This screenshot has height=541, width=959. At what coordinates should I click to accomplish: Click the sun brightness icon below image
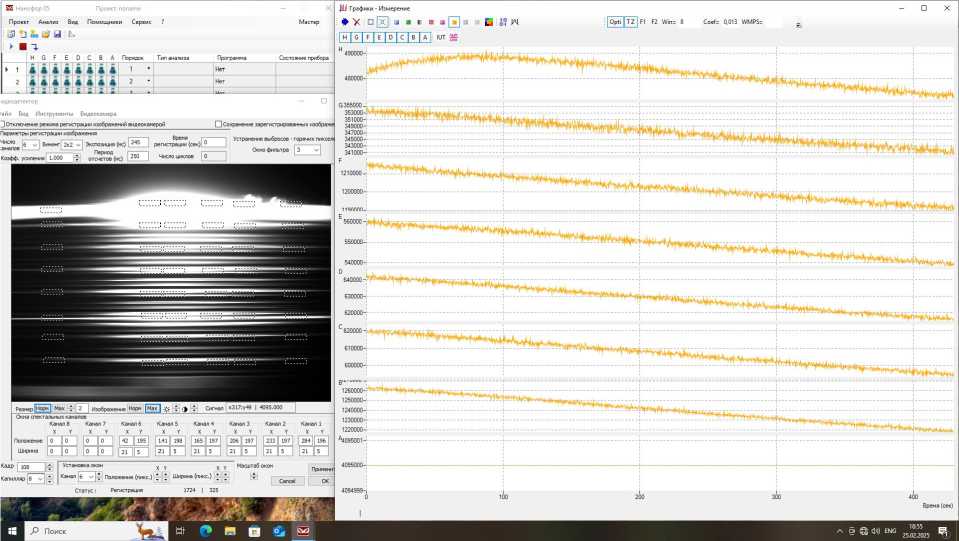pos(166,408)
